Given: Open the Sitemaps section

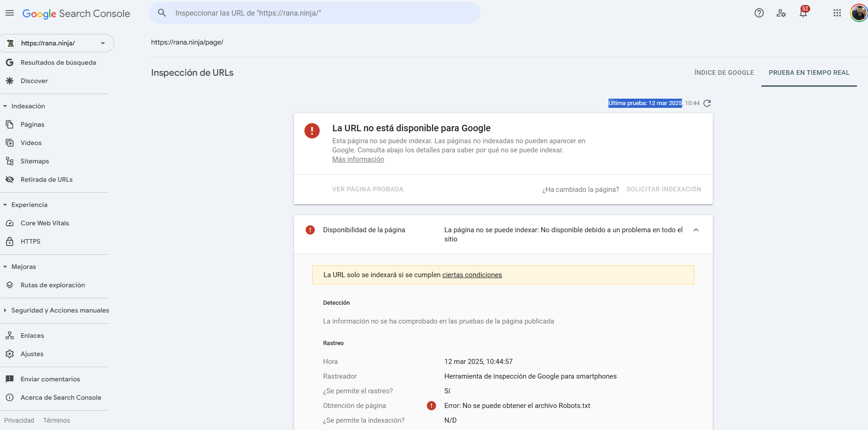Looking at the screenshot, I should (34, 161).
